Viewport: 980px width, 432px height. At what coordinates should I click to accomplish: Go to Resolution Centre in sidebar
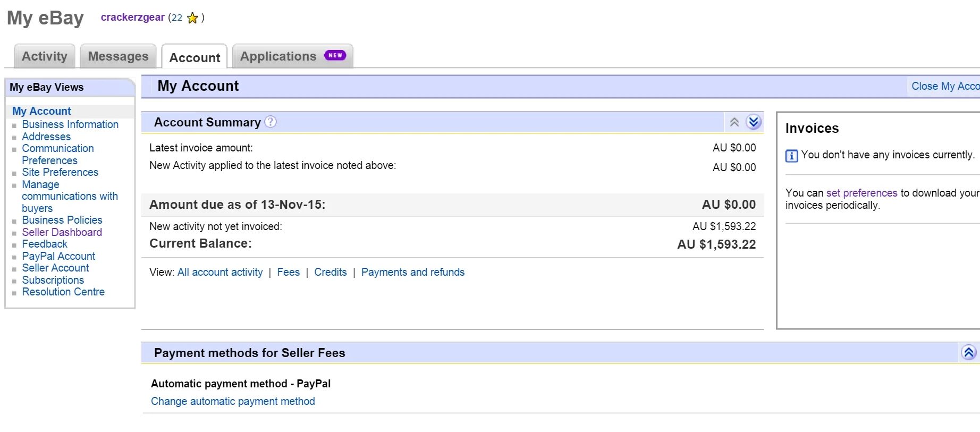63,292
